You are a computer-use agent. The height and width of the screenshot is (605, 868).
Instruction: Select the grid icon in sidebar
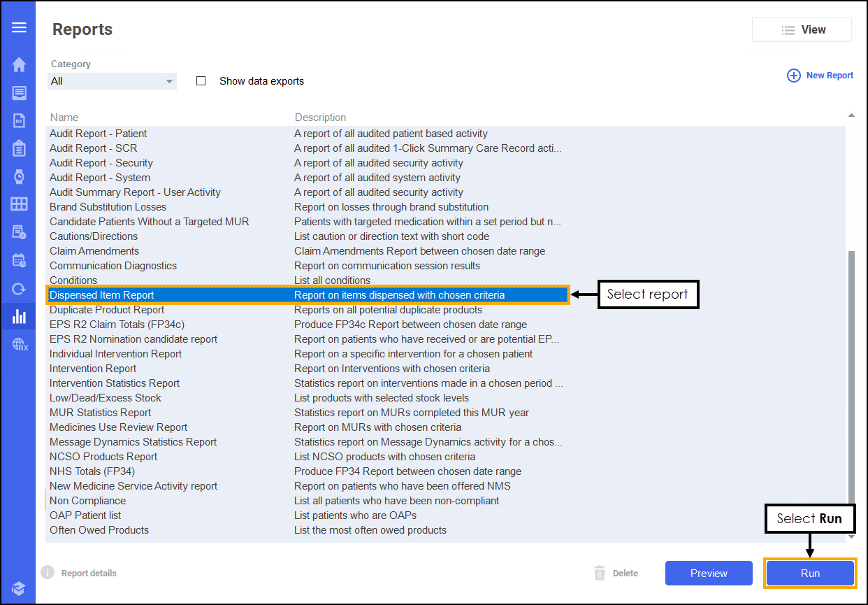click(19, 204)
